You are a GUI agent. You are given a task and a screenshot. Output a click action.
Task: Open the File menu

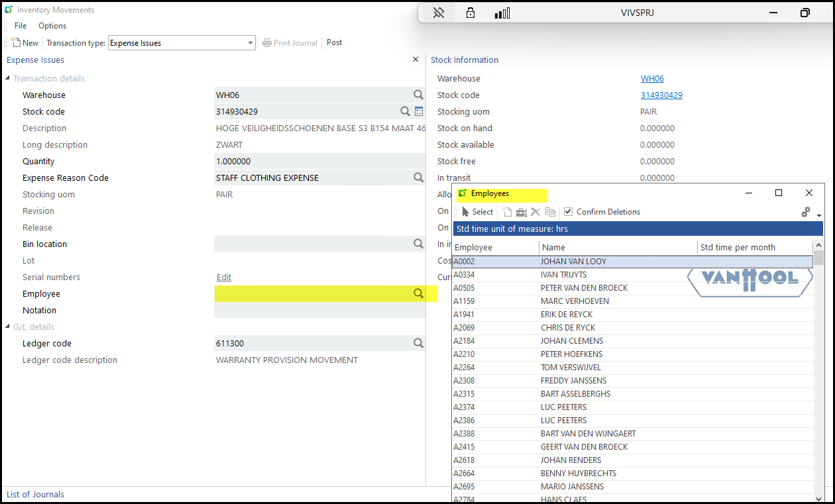click(x=21, y=26)
